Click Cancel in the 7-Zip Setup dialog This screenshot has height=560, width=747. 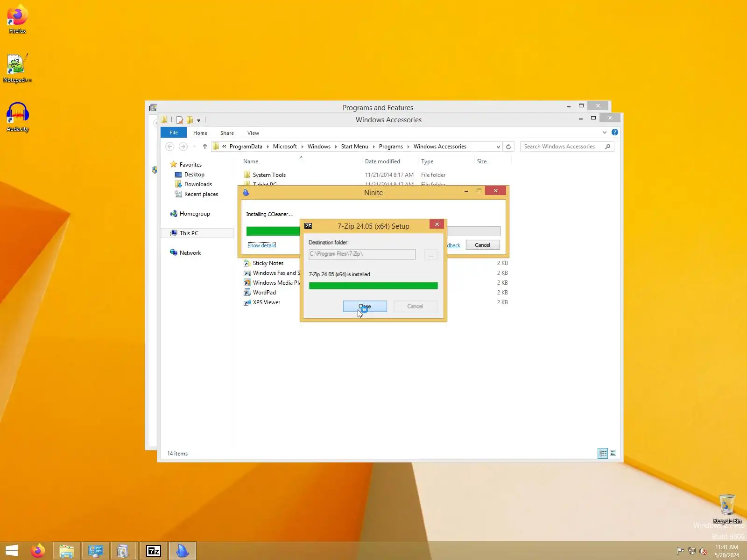[x=415, y=306]
